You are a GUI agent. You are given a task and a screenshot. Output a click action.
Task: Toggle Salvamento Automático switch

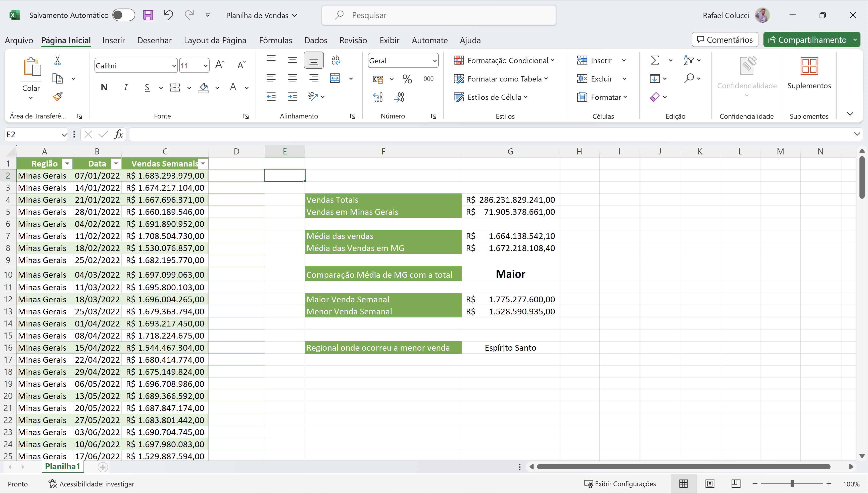tap(123, 15)
